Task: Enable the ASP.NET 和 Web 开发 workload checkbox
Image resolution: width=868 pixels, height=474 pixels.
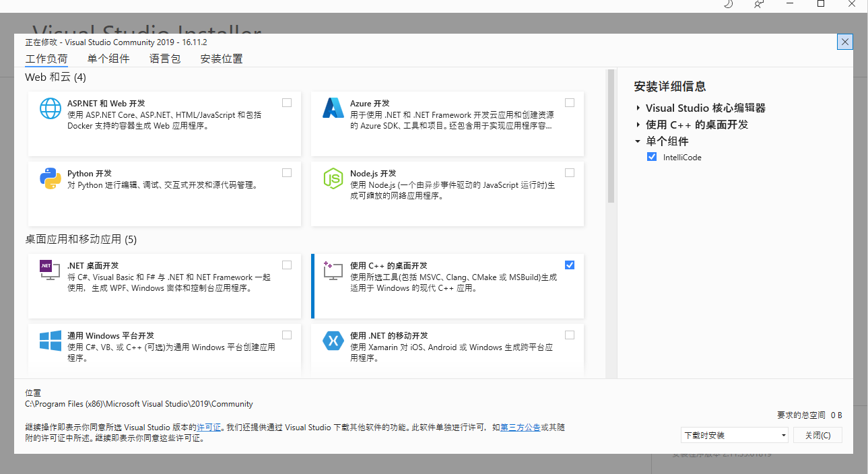Action: click(x=287, y=103)
